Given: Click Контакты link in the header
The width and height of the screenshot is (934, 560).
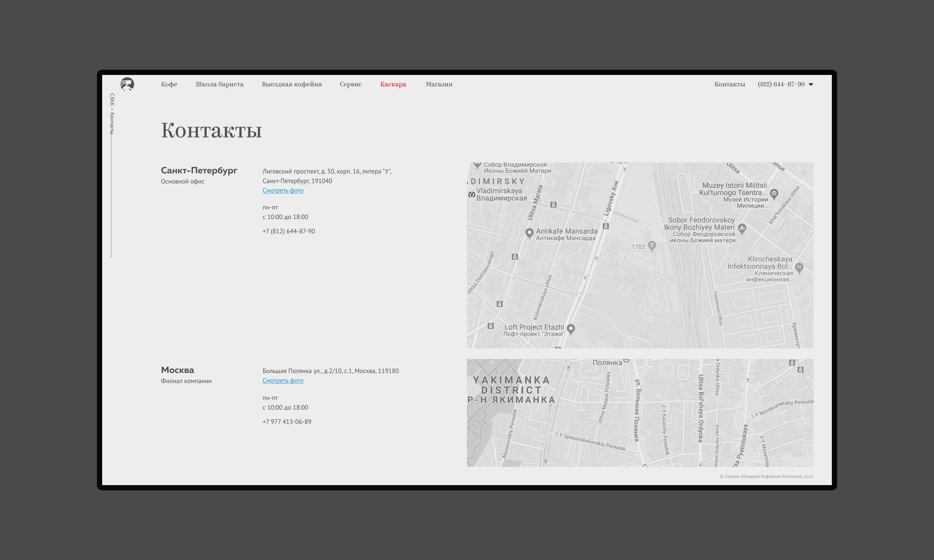Looking at the screenshot, I should 729,84.
